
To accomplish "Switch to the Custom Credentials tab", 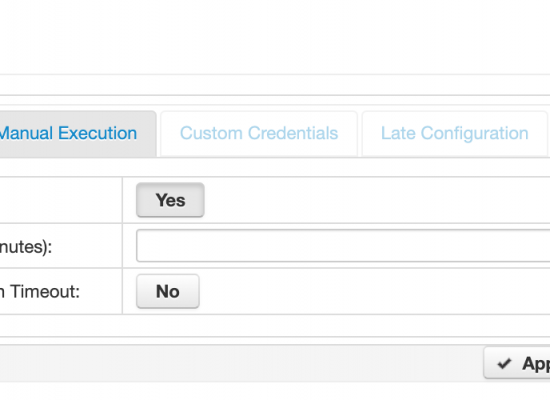I will [259, 134].
